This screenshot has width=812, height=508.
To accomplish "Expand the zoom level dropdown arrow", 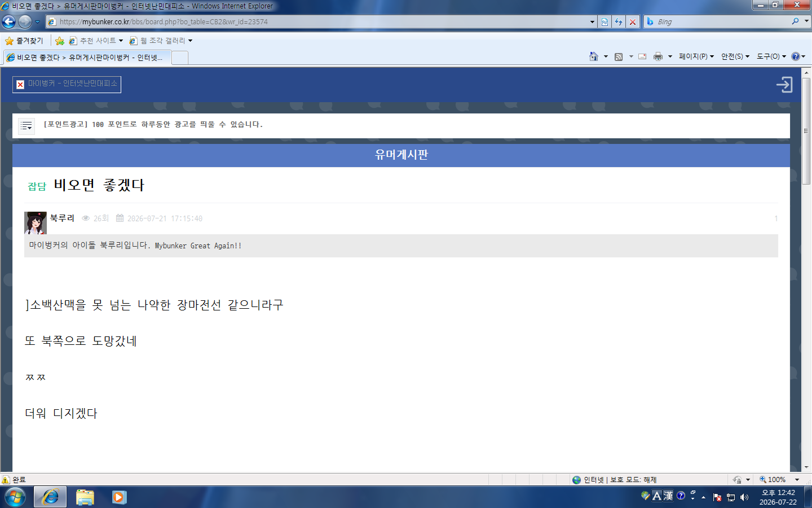I will (x=797, y=480).
